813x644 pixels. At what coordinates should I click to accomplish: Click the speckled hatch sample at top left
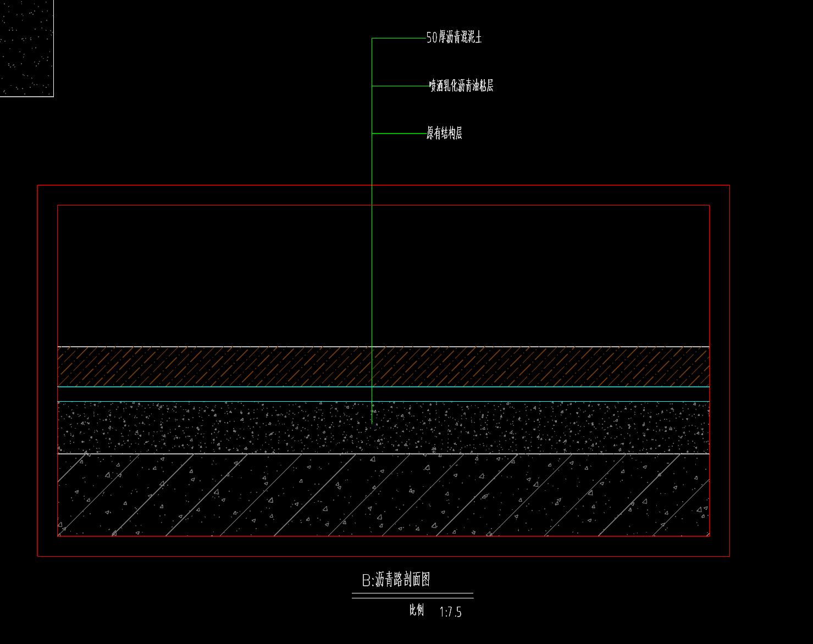26,48
